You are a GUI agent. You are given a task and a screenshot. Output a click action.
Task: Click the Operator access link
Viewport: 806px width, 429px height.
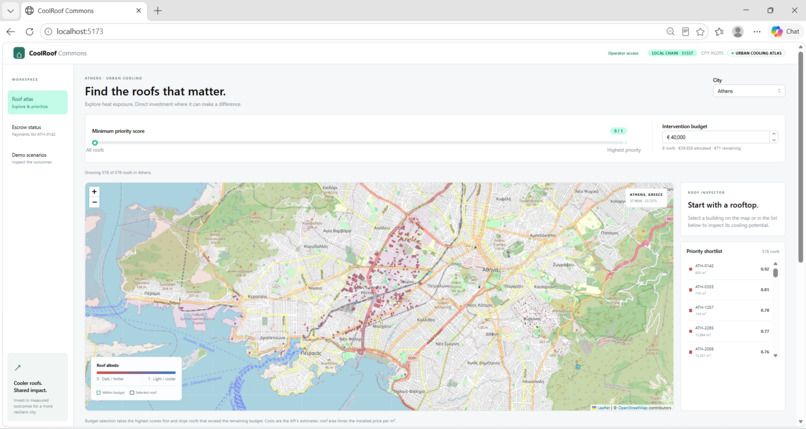click(623, 53)
